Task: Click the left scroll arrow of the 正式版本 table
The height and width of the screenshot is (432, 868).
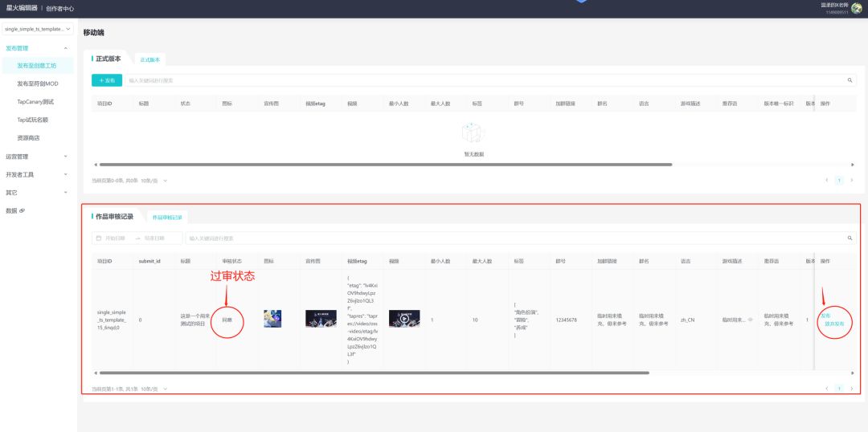Action: coord(95,165)
